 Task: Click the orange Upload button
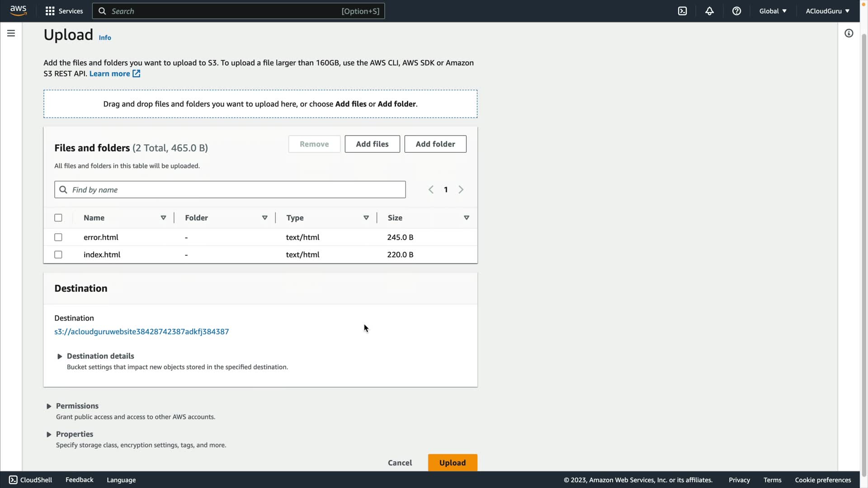[x=452, y=463]
